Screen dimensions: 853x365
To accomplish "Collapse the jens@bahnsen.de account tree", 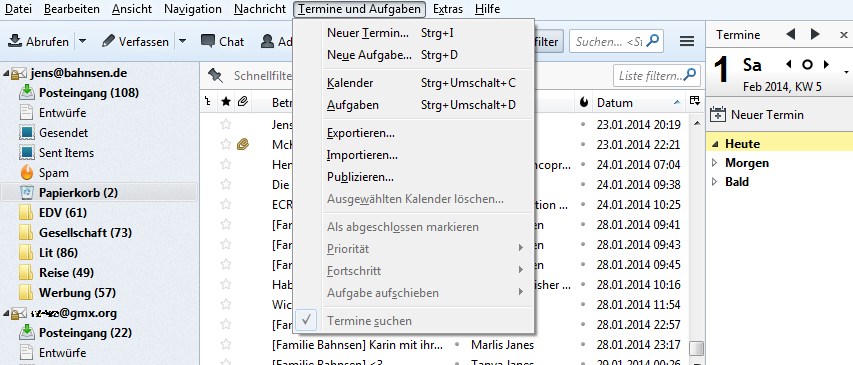I will pos(5,73).
